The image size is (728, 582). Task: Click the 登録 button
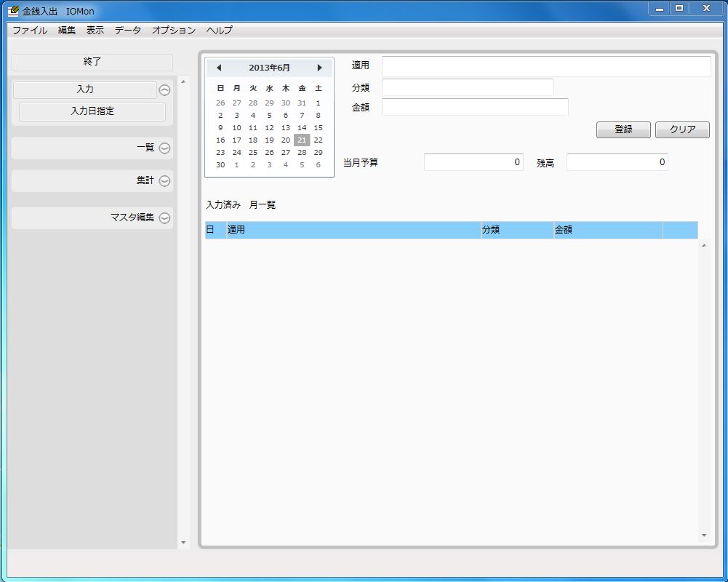pos(623,129)
